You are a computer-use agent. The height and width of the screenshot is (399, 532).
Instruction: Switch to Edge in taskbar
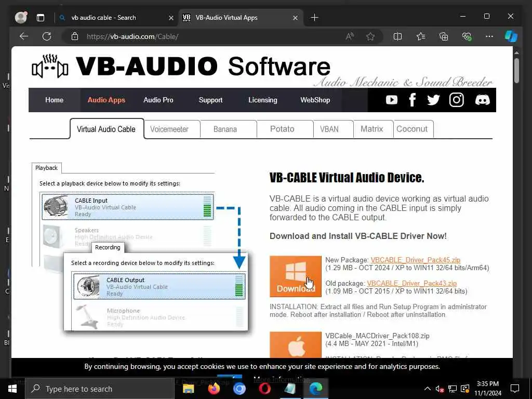click(x=315, y=389)
